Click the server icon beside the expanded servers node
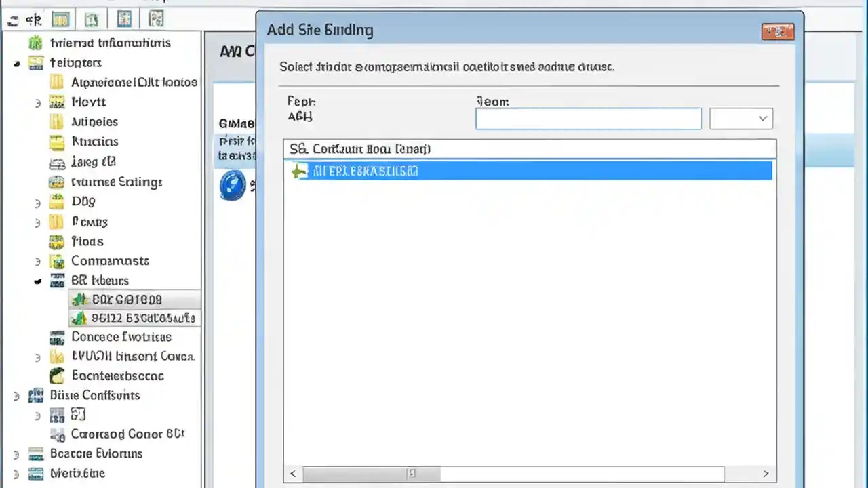868x488 pixels. point(57,281)
